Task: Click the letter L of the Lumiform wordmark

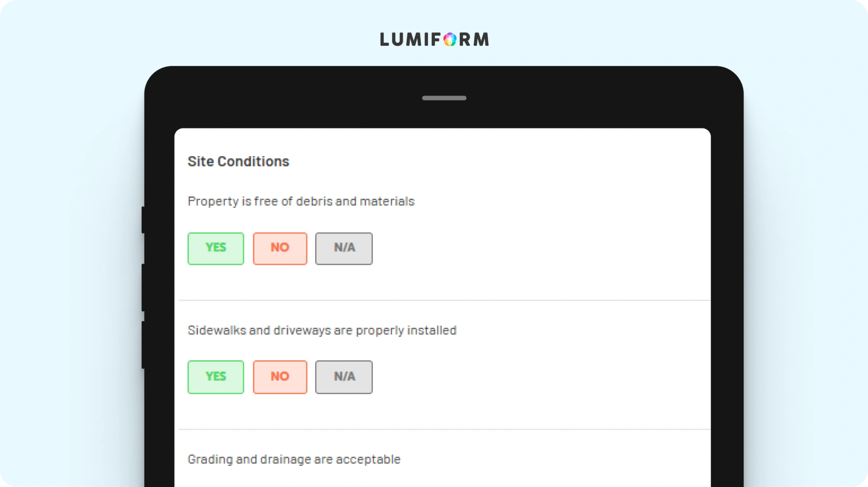Action: point(384,39)
